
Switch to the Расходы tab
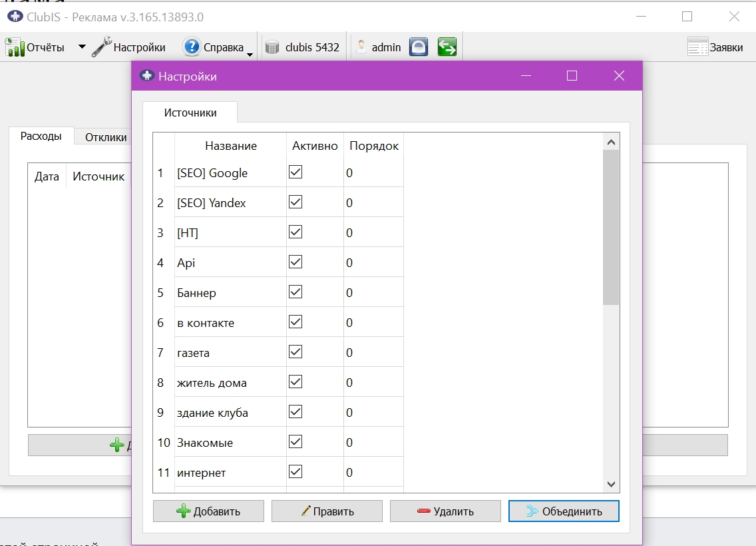[41, 136]
